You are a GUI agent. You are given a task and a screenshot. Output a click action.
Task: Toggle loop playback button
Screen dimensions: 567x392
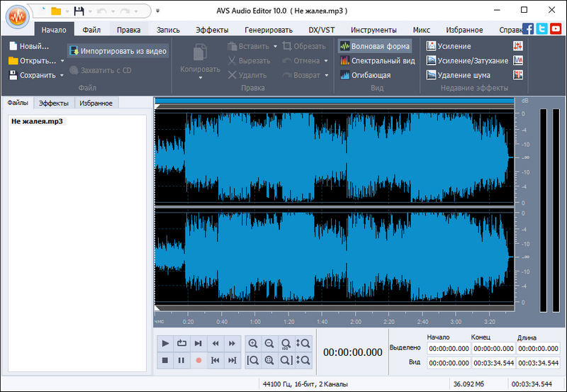pos(181,343)
